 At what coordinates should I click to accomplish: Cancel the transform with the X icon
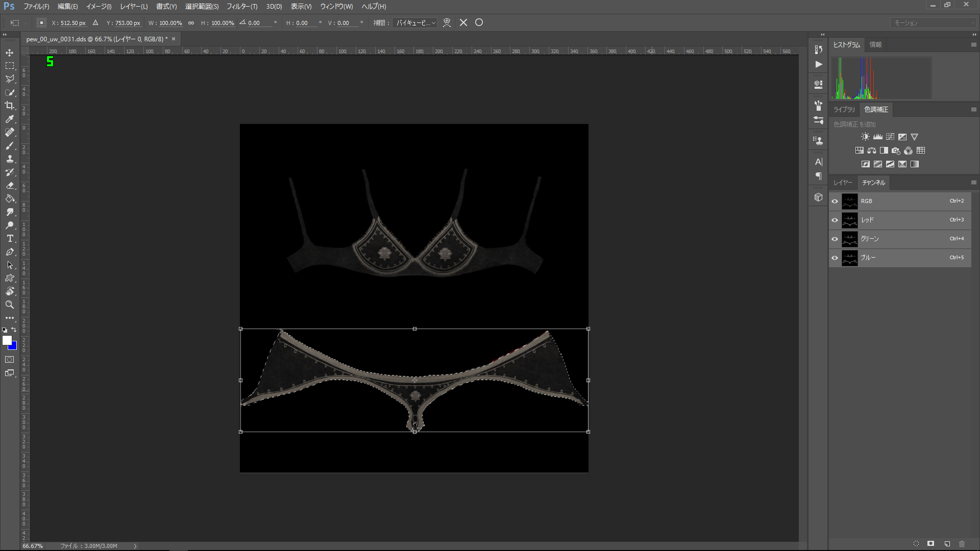pyautogui.click(x=463, y=22)
